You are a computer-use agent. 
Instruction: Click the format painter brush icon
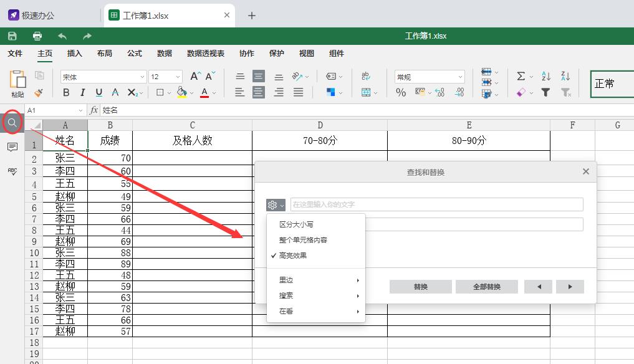click(x=39, y=92)
